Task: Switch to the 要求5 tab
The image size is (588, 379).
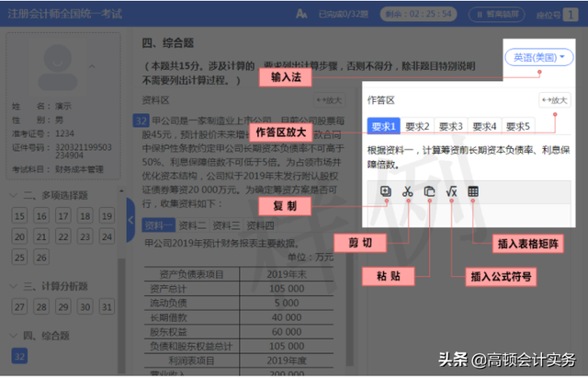Action: [518, 126]
